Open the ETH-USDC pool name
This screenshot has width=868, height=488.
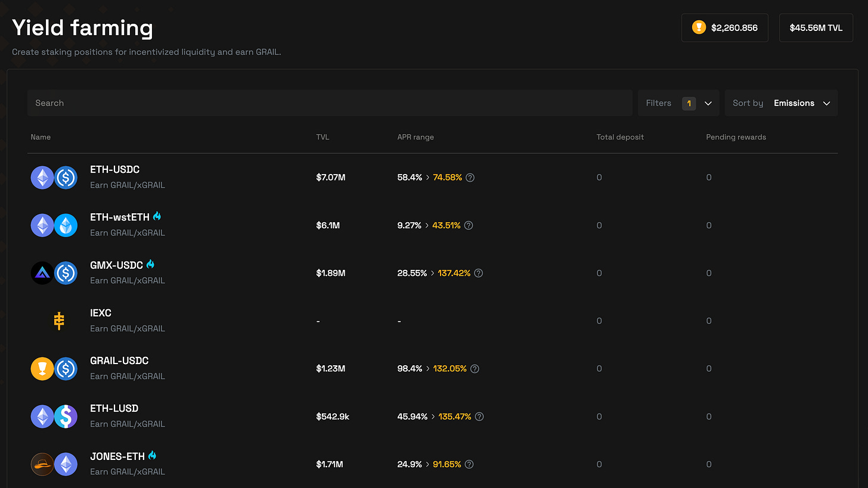[114, 170]
